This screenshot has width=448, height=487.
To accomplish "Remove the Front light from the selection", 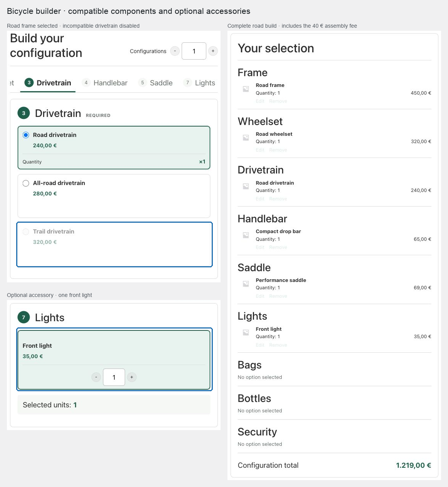I will tap(278, 345).
